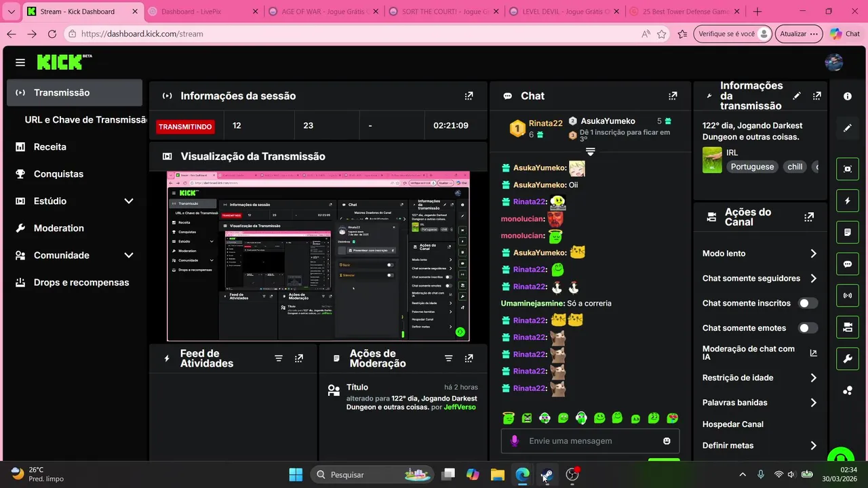Click the IRL category thumbnail
The image size is (868, 488).
pos(712,161)
